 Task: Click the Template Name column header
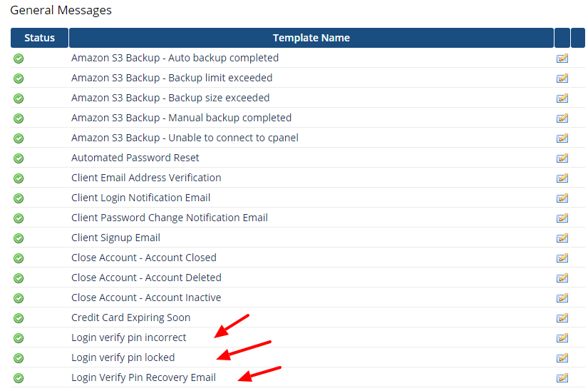[311, 38]
